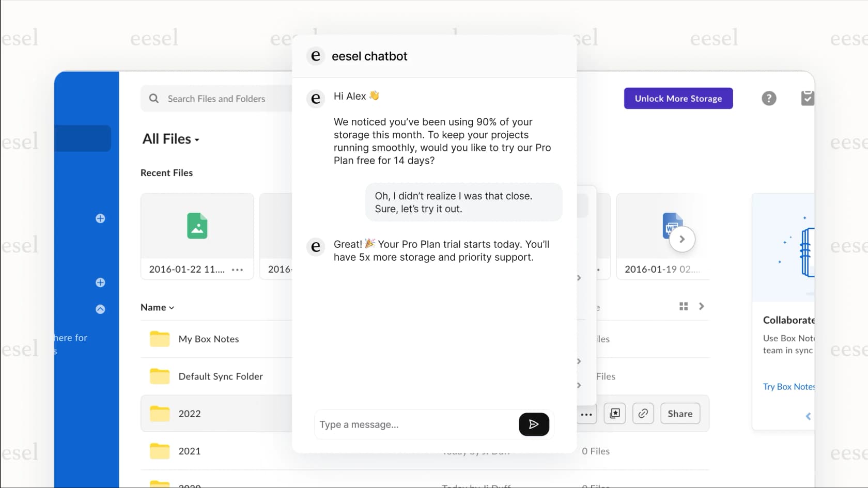
Task: Send the chatbot message with the arrow button
Action: pyautogui.click(x=534, y=424)
